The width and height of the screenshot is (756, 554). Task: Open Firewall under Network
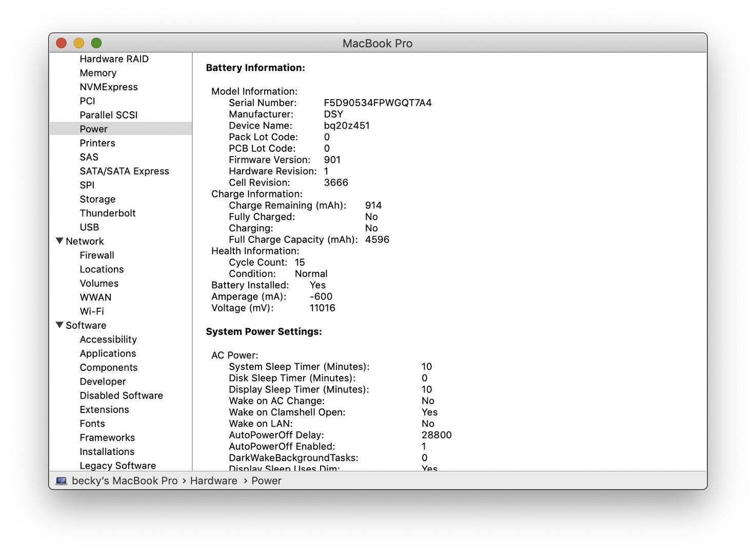[x=97, y=255]
